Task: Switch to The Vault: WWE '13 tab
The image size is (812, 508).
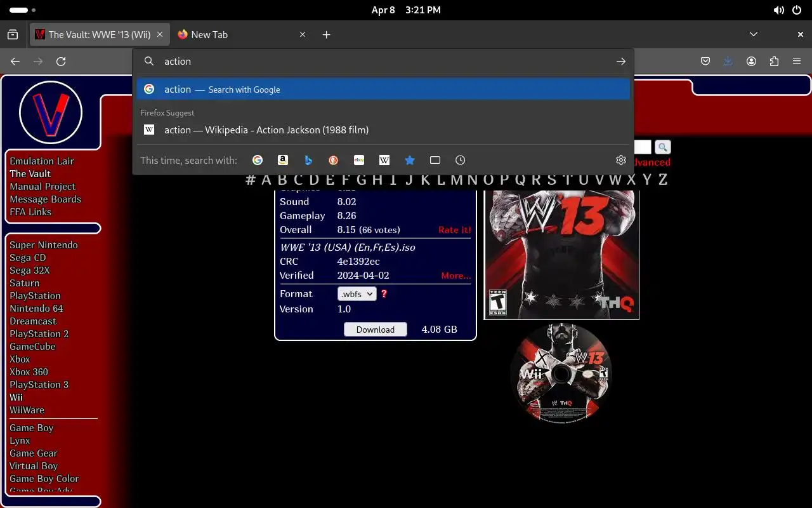Action: [100, 35]
